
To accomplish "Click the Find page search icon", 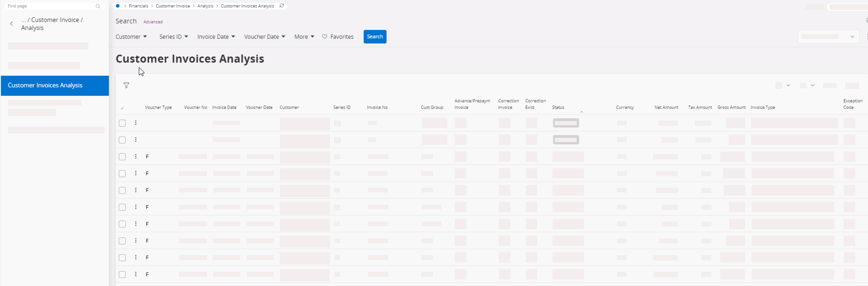I will tap(98, 6).
